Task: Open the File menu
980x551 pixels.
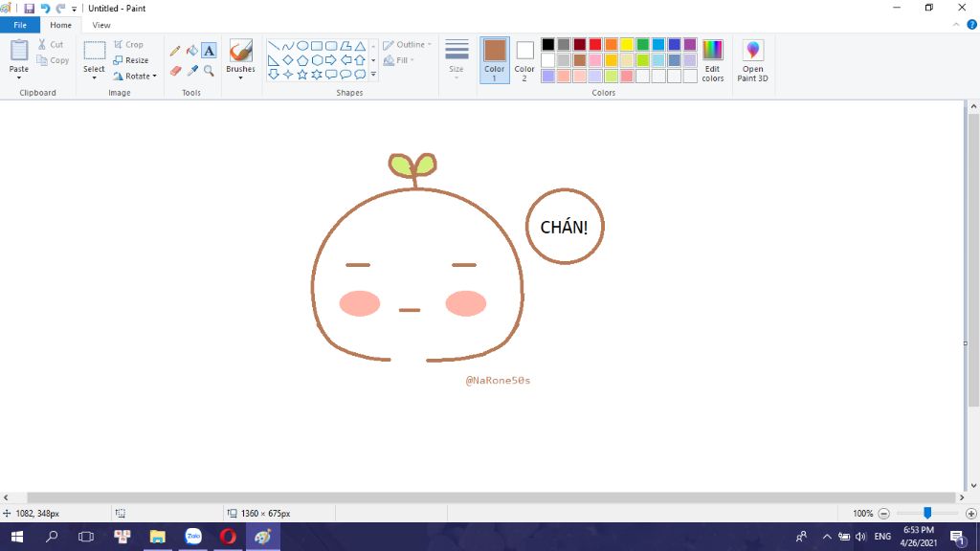Action: point(20,25)
